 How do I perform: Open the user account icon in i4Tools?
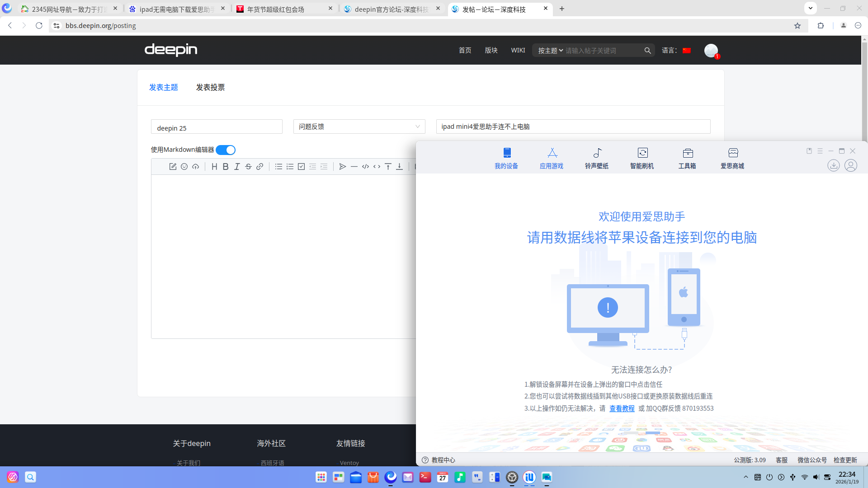click(x=851, y=165)
